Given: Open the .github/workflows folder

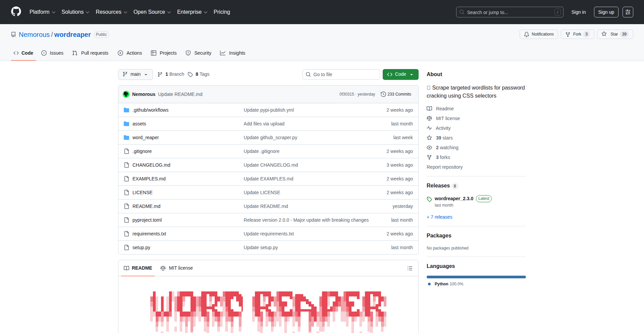Looking at the screenshot, I should click(150, 110).
